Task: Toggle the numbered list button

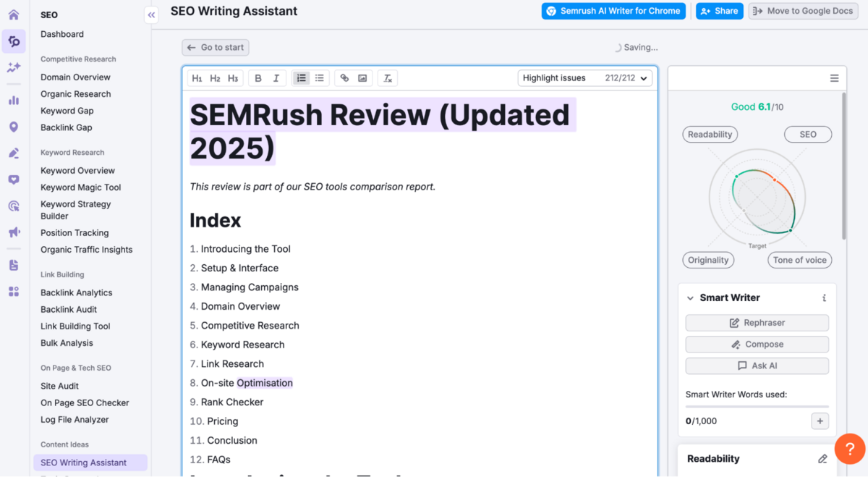Action: pos(301,78)
